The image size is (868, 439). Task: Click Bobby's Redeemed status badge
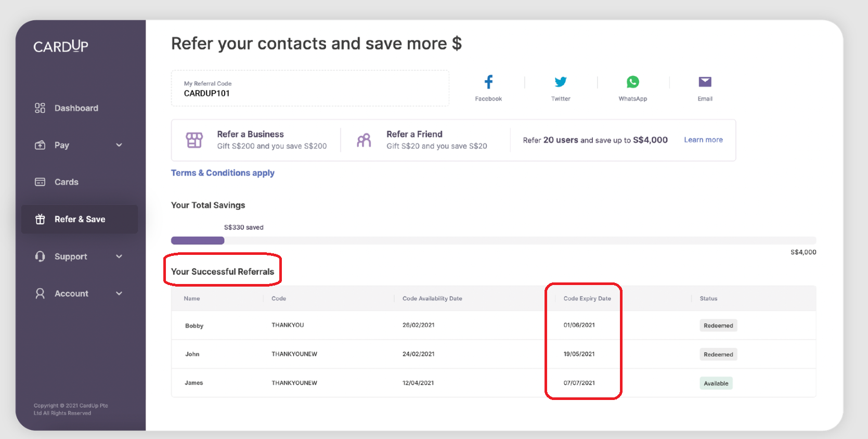point(718,326)
